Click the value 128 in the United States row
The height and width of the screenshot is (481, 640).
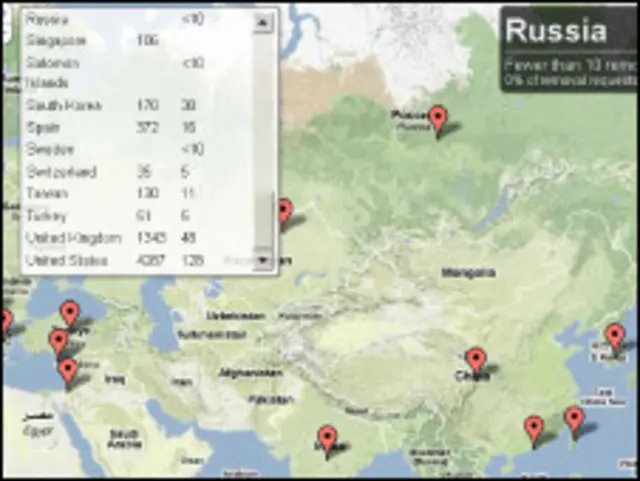click(x=192, y=260)
